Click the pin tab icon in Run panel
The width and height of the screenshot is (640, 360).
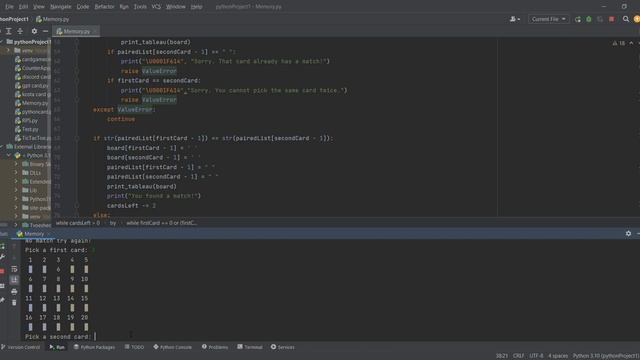pos(2,300)
